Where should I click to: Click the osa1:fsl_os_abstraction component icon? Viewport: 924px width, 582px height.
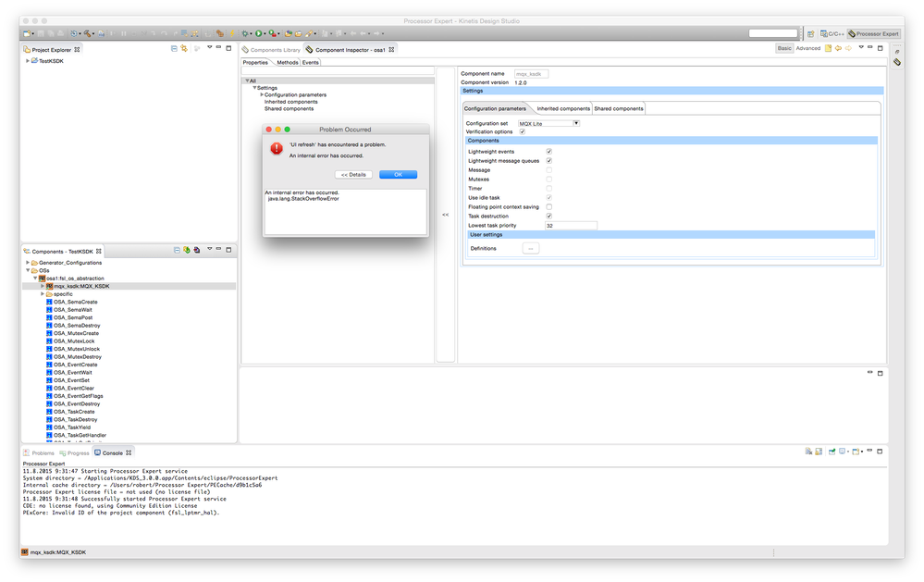(x=43, y=279)
